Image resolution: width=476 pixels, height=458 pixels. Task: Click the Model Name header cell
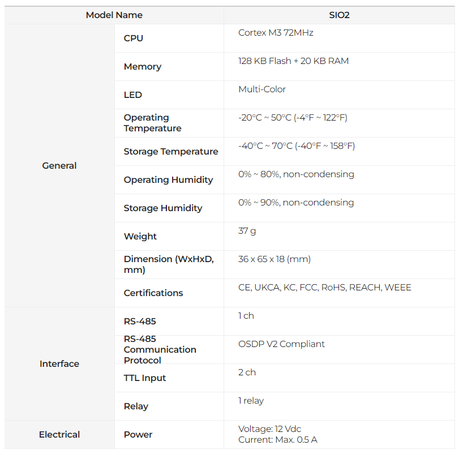pos(114,15)
